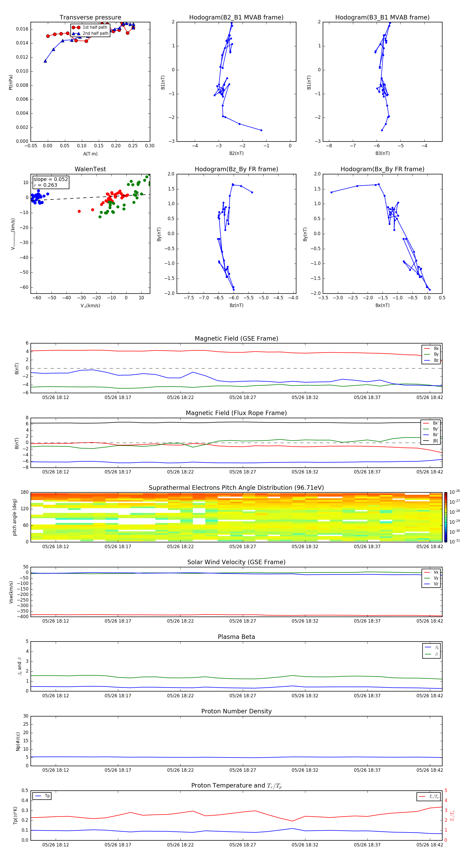Click the 'B3(nT)' x-axis label
This screenshot has height=868, width=473.
click(382, 153)
